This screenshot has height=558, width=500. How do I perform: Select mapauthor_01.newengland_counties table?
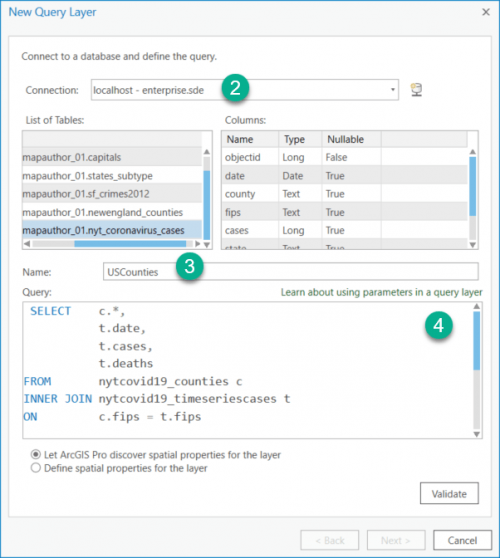coord(112,212)
